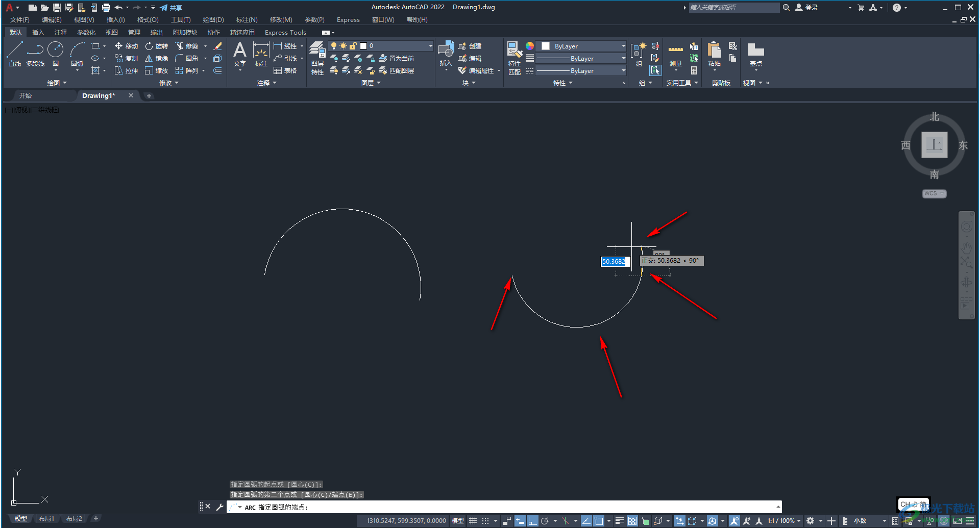
Task: Expand the 注释 panel flyout
Action: click(266, 83)
